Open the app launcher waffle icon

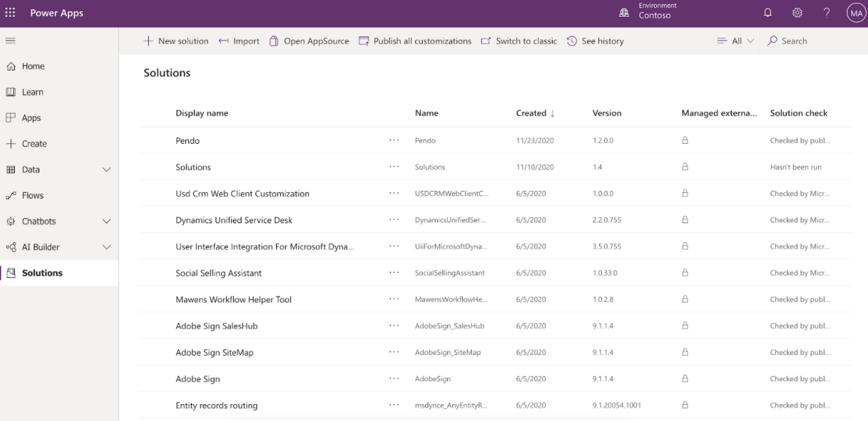point(11,13)
